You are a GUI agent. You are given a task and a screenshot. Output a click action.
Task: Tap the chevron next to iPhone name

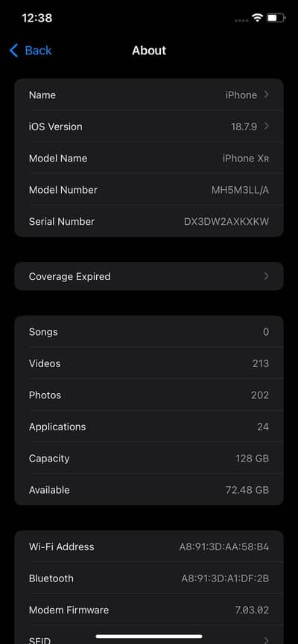point(267,95)
